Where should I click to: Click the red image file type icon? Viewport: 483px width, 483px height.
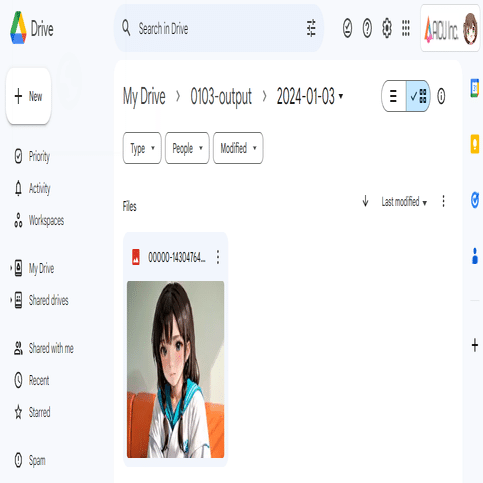pyautogui.click(x=136, y=257)
